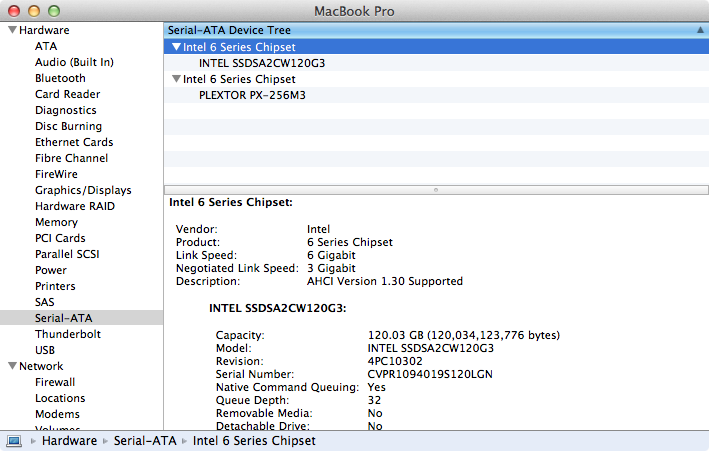Click the Queue Depth value 32

(x=374, y=400)
